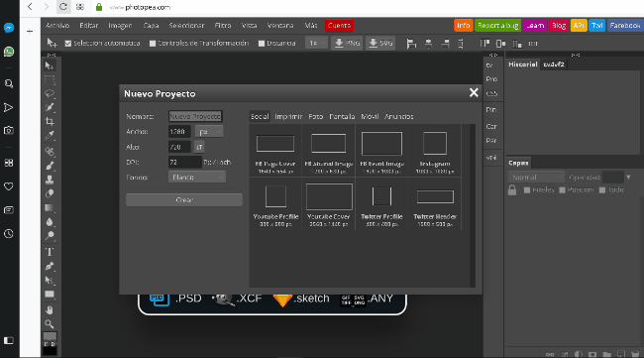Image resolution: width=644 pixels, height=358 pixels.
Task: Open the px units dropdown
Action: (x=209, y=132)
